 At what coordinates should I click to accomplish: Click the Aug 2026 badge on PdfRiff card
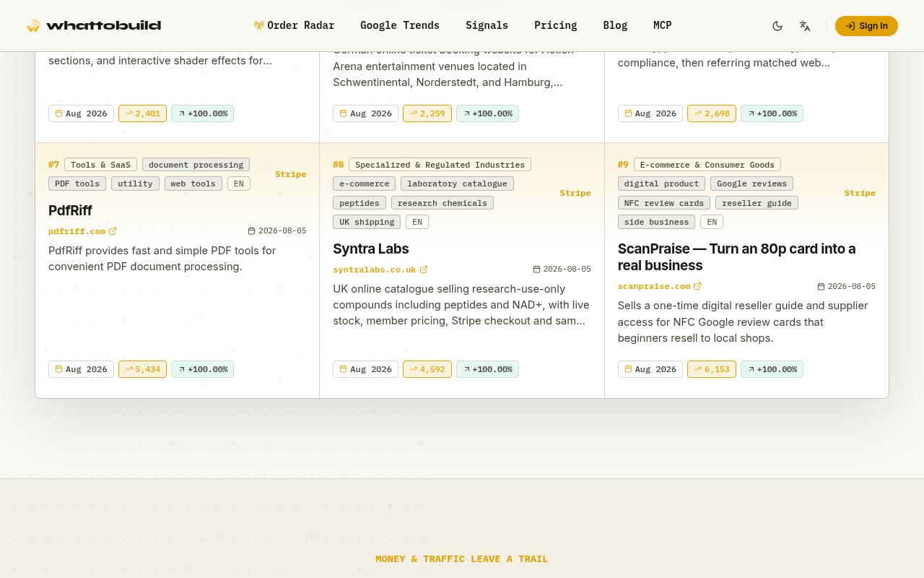pyautogui.click(x=81, y=369)
